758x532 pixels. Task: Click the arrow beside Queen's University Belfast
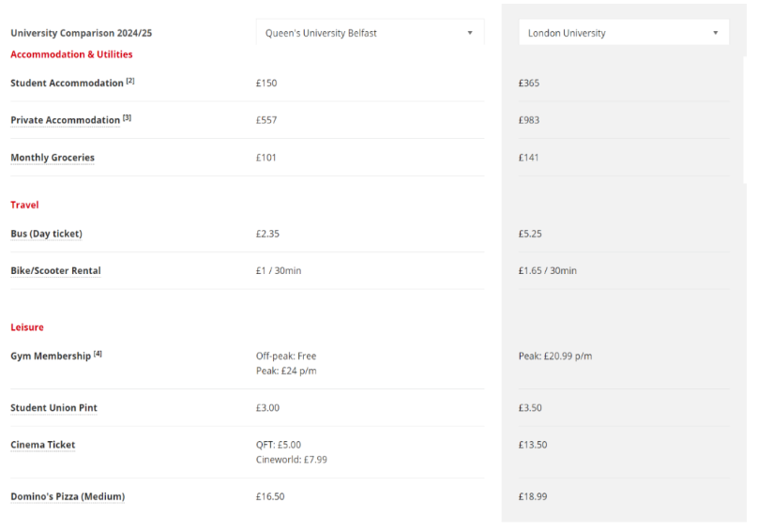470,33
